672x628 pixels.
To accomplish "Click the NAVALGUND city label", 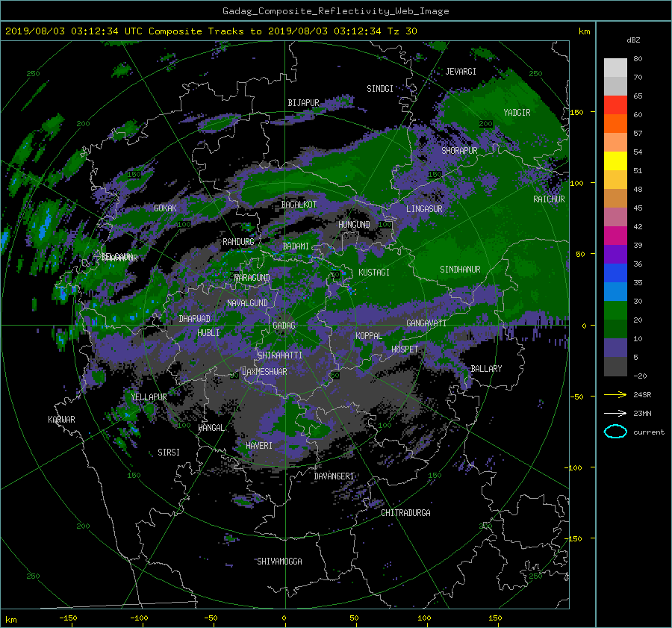I will 247,303.
